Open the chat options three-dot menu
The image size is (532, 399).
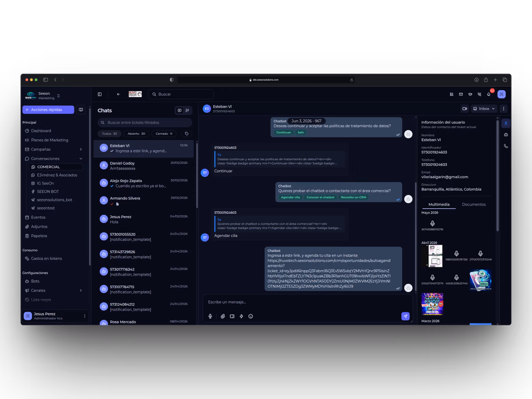(x=504, y=109)
